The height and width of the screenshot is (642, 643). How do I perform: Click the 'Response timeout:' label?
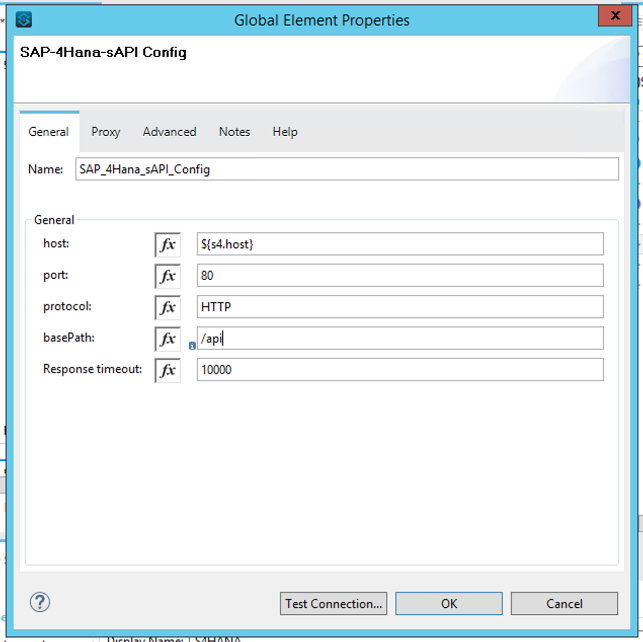click(x=93, y=369)
